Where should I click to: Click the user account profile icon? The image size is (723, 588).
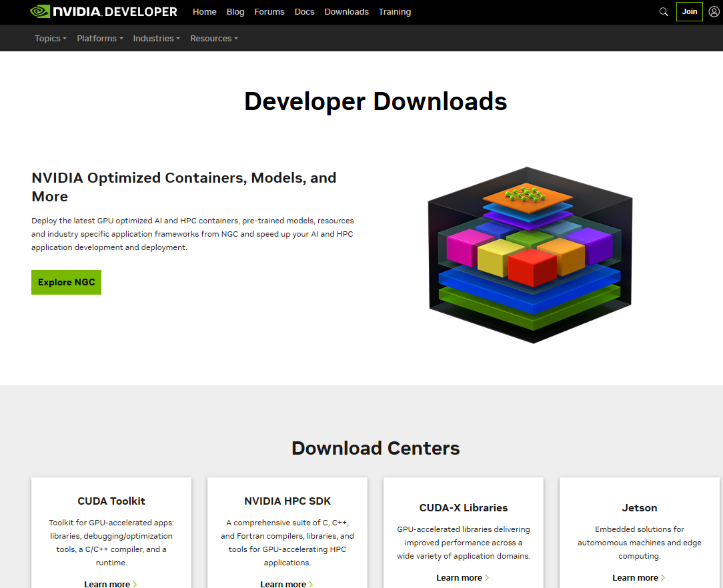pos(714,12)
